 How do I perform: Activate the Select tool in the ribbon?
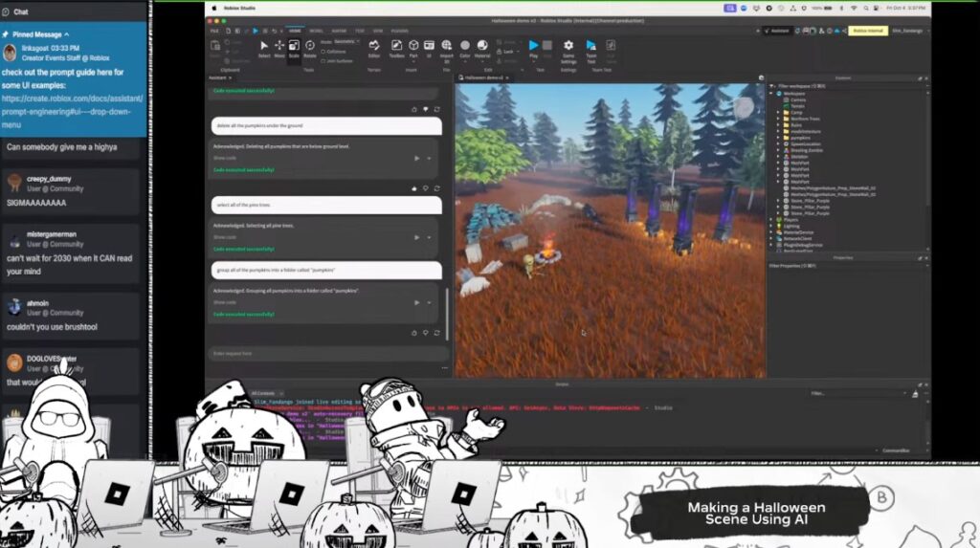[264, 49]
